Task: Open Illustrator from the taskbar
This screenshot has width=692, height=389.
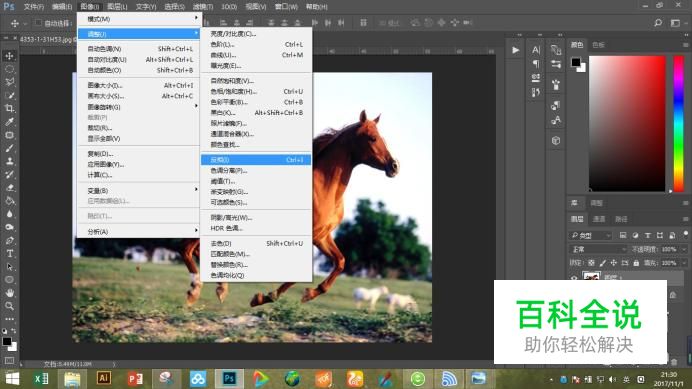Action: coord(104,379)
